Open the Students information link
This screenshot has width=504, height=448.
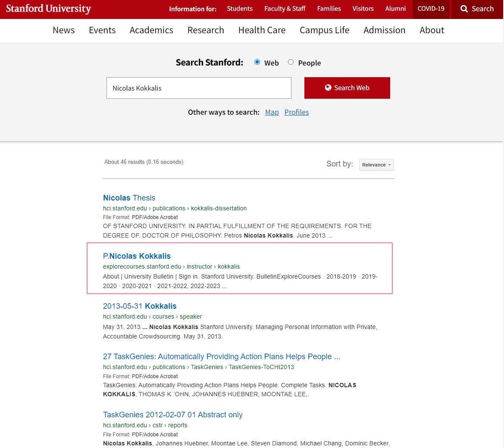coord(239,9)
